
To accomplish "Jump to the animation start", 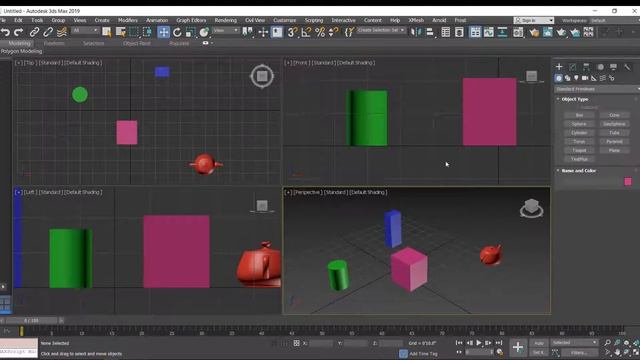I will pos(459,343).
